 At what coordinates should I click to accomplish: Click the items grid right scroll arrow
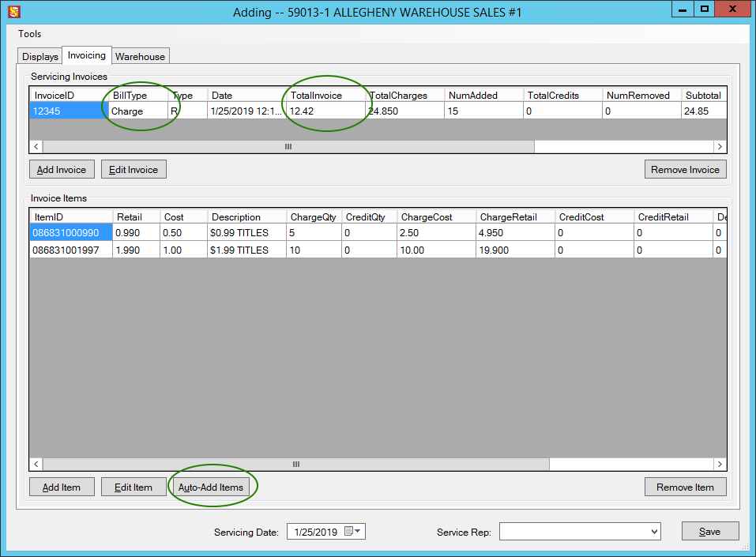click(x=720, y=464)
